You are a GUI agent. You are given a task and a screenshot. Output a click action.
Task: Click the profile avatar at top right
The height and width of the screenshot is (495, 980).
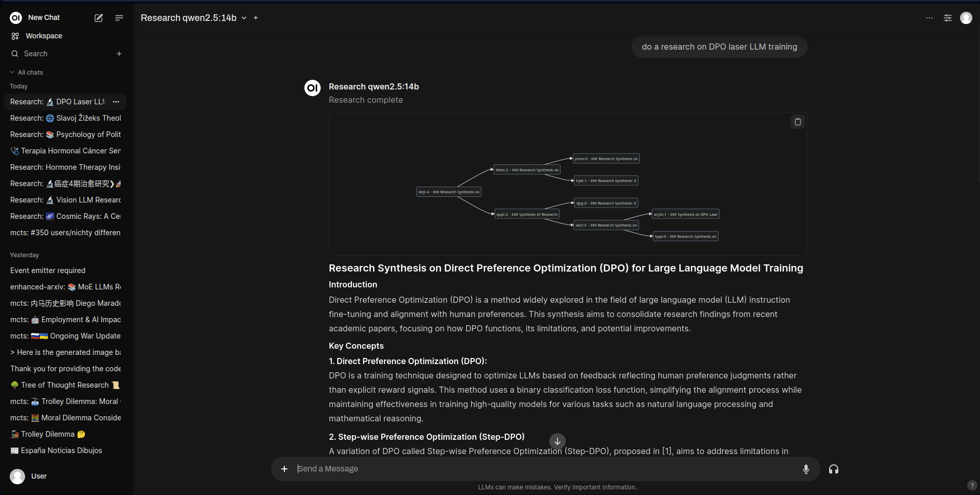(x=966, y=18)
